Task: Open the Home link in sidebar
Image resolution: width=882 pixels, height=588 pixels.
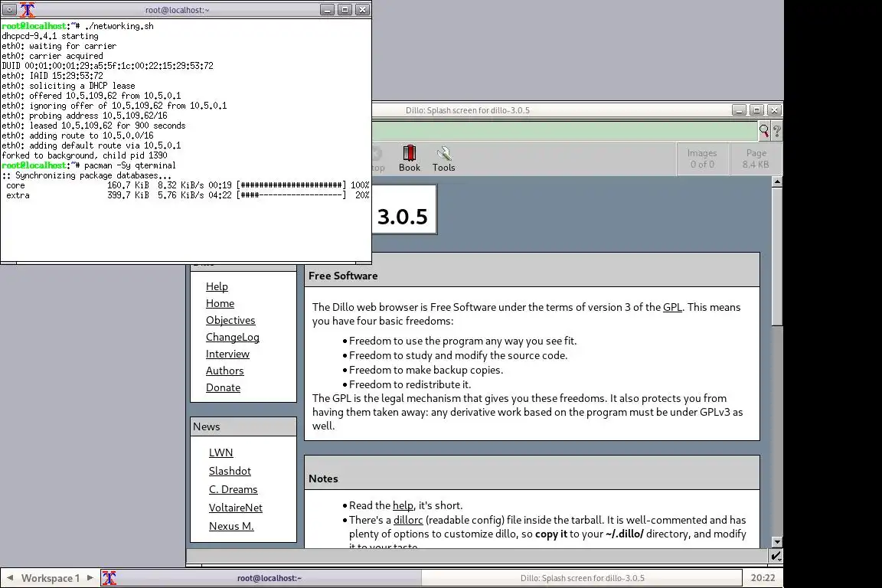Action: pyautogui.click(x=220, y=303)
